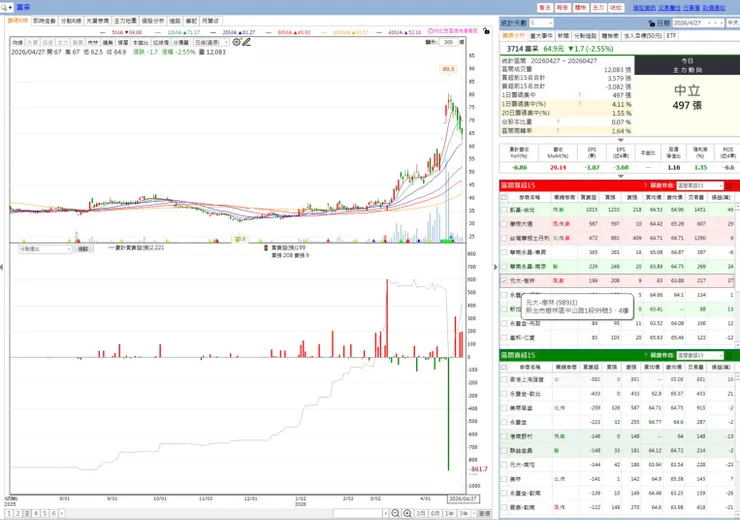Expand section with arrow below 區間周轉率
The height and width of the screenshot is (520, 740).
tap(621, 140)
